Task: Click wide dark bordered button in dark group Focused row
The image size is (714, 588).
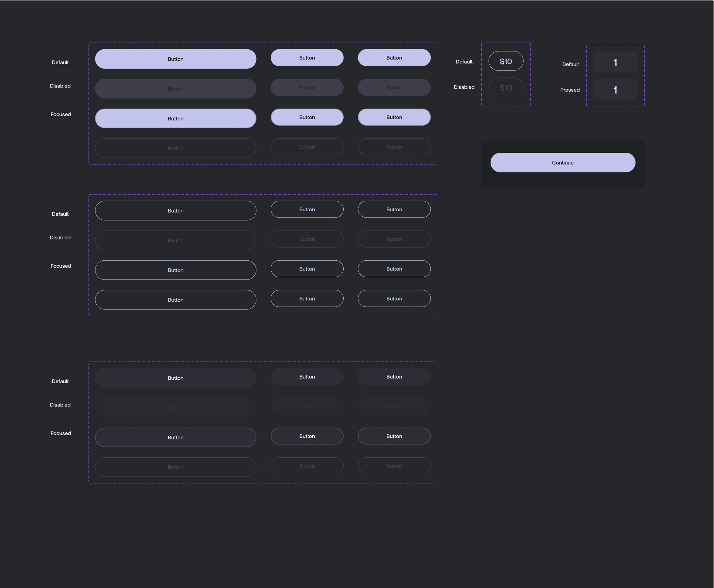Action: pyautogui.click(x=175, y=437)
